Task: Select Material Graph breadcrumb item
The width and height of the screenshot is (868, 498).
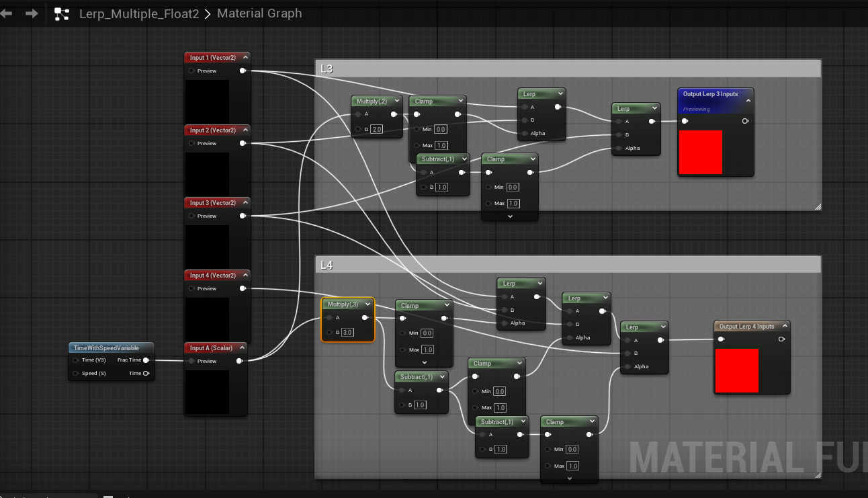Action: click(259, 13)
